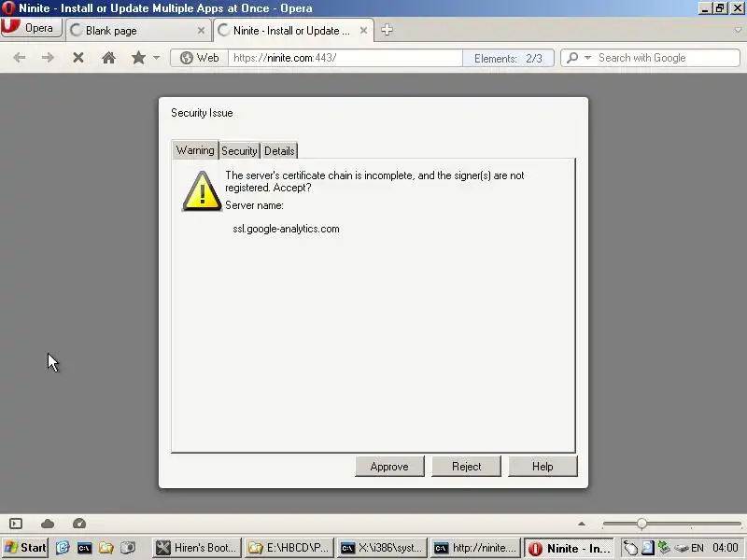
Task: Go back using the back arrow
Action: [20, 58]
